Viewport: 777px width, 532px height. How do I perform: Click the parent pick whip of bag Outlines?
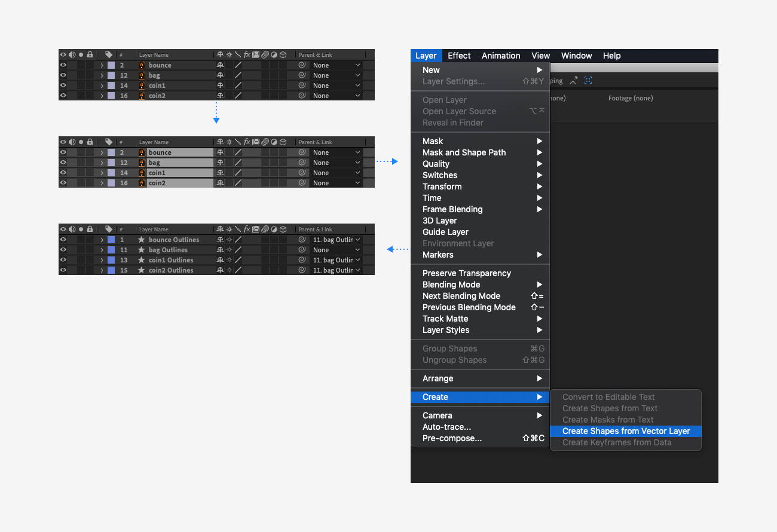tap(302, 250)
